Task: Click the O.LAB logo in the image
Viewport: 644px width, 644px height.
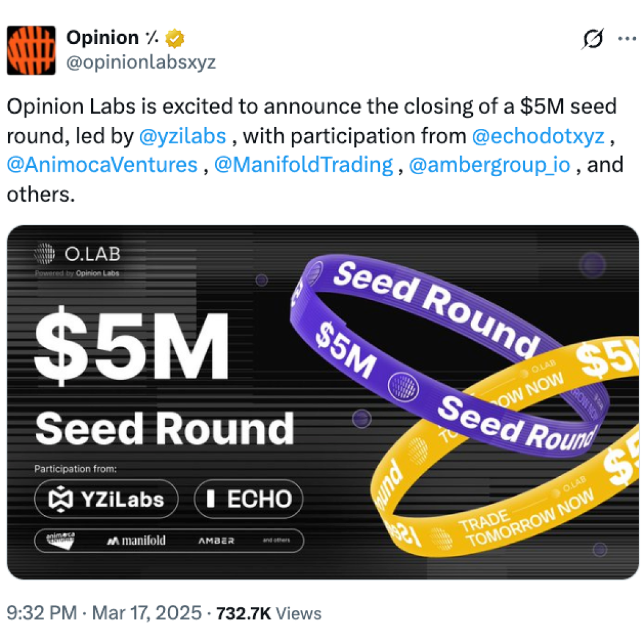Action: click(77, 255)
